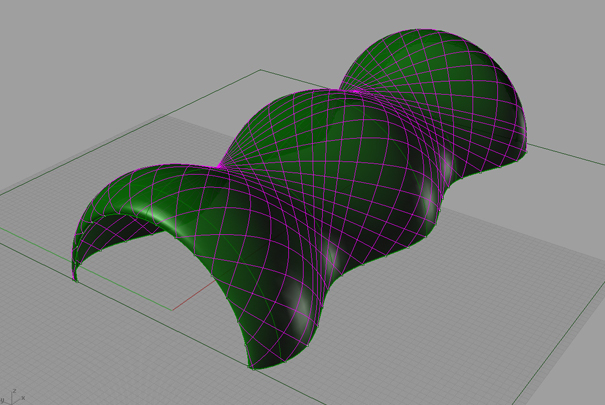Click the left foot of the front arch
Screen dimensions: 605x405
tap(76, 278)
